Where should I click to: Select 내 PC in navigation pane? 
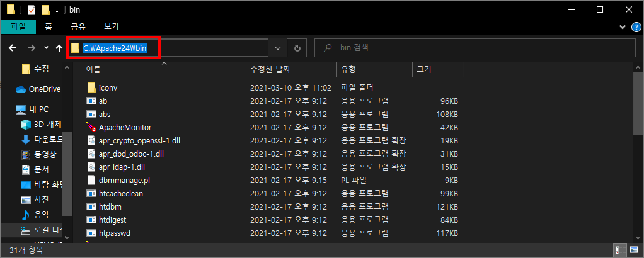coord(32,109)
